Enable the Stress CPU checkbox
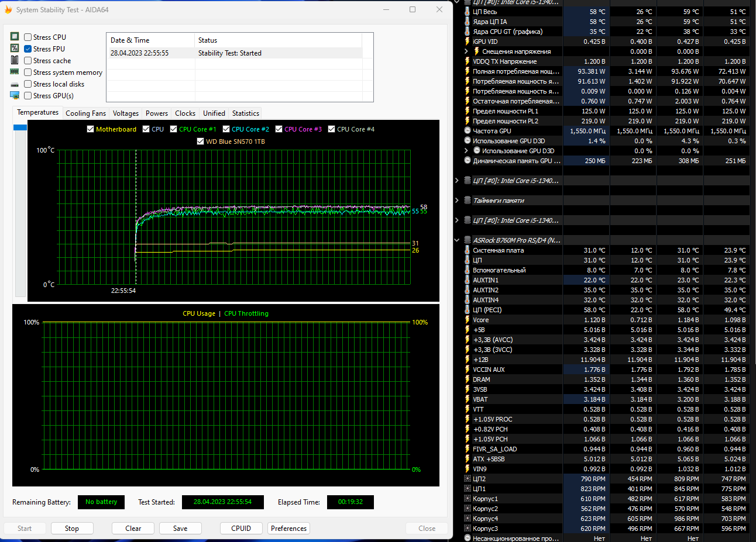Viewport: 756px width, 542px height. coord(28,37)
